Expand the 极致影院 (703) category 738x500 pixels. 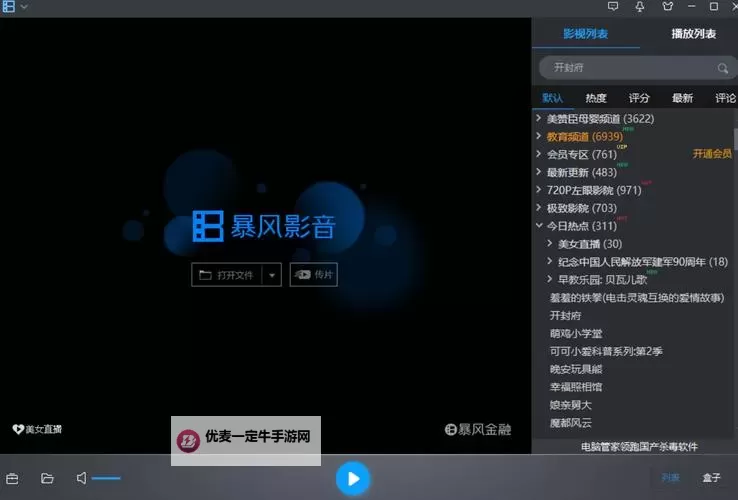click(539, 208)
